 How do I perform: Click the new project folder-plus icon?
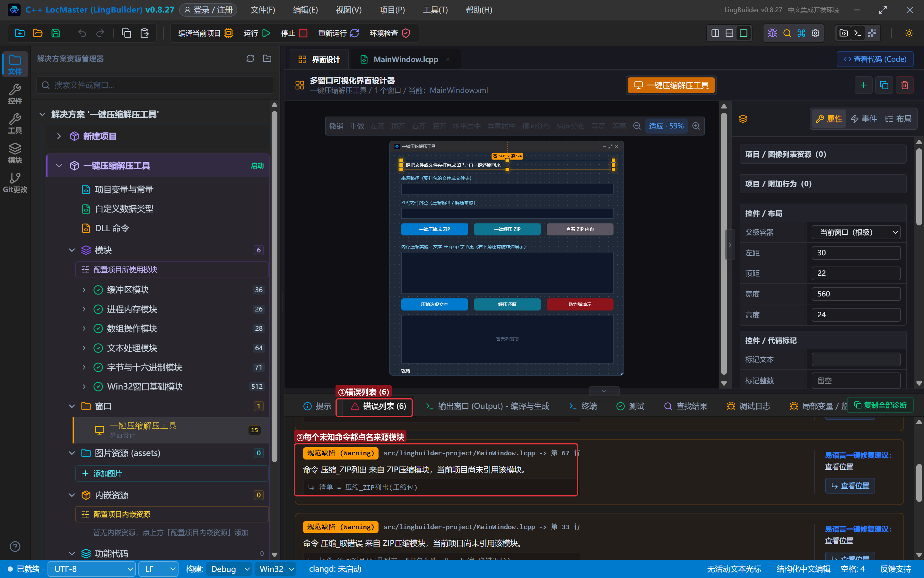coord(20,33)
